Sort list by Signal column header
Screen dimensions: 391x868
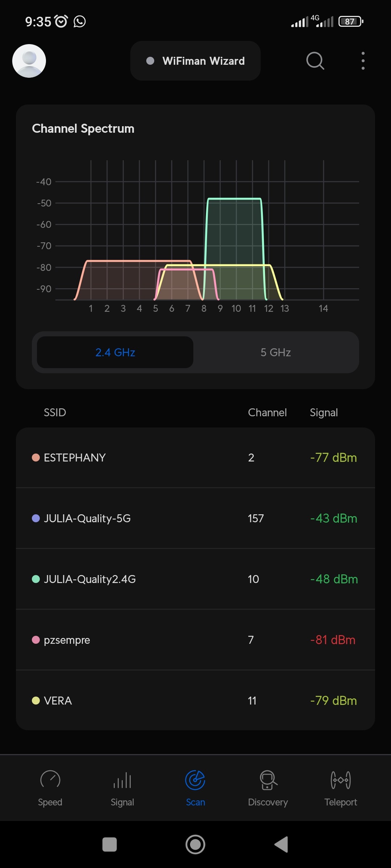pos(324,413)
